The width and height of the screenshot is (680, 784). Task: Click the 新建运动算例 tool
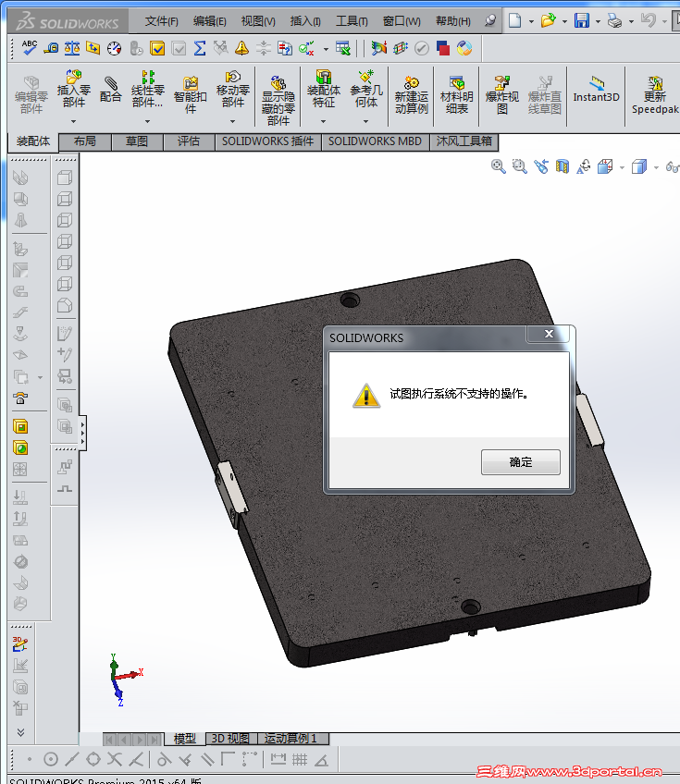tap(412, 95)
